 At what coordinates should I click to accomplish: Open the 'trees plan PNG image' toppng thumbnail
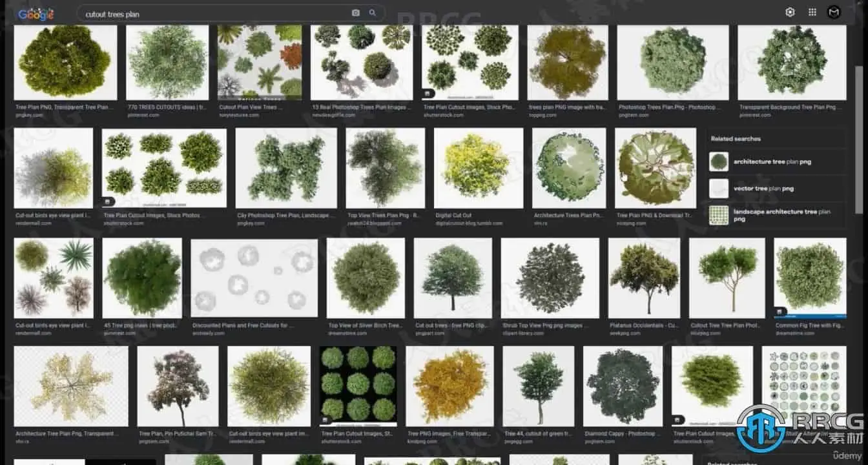(x=568, y=63)
